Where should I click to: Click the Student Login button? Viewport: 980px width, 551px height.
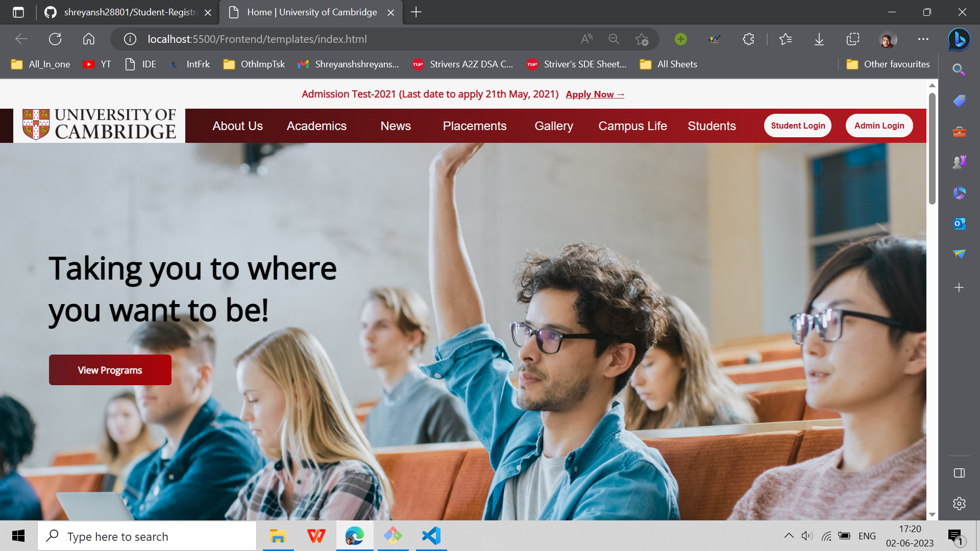(798, 126)
